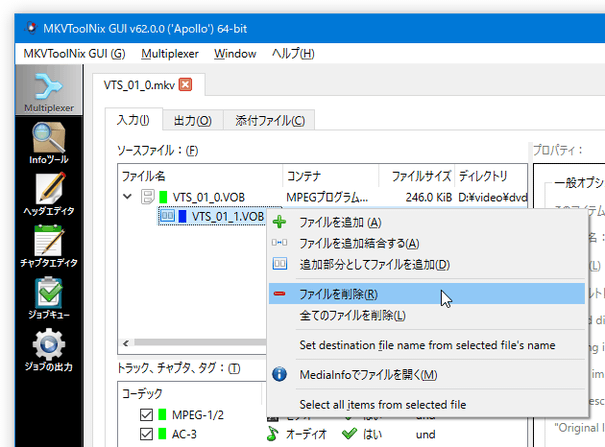Close the VTS_01_0.mkv tab with red X
This screenshot has height=447, width=605.
pos(186,84)
